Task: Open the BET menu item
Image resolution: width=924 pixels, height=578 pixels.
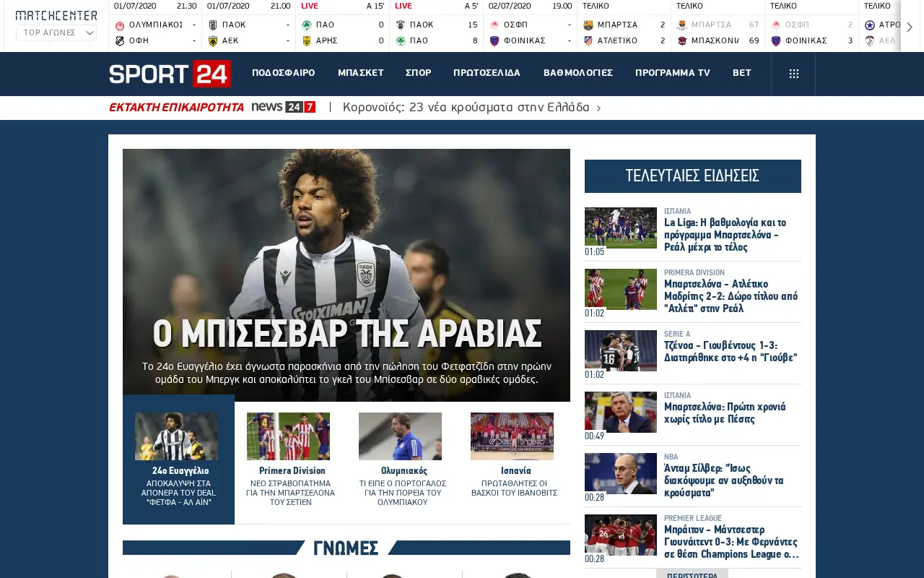Action: 741,73
